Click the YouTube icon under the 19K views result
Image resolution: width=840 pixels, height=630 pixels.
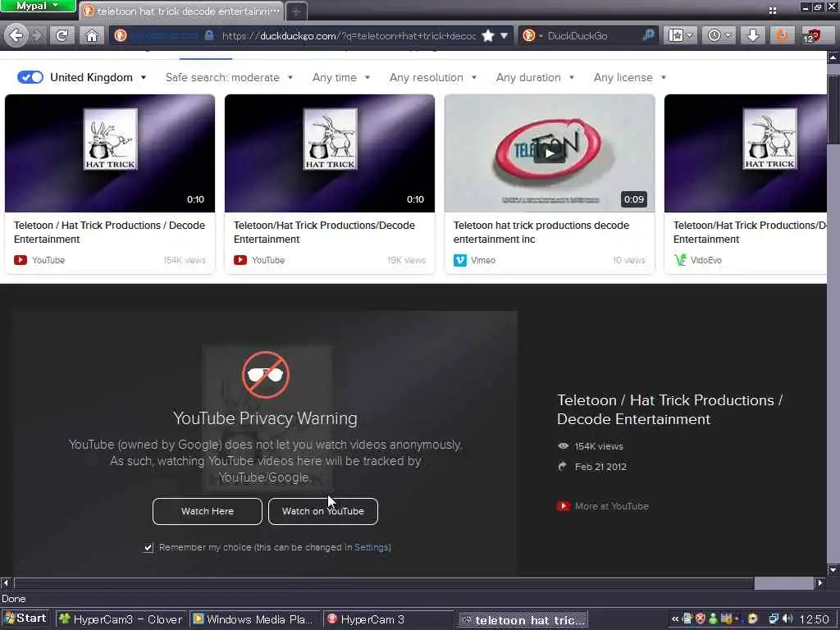click(x=240, y=260)
